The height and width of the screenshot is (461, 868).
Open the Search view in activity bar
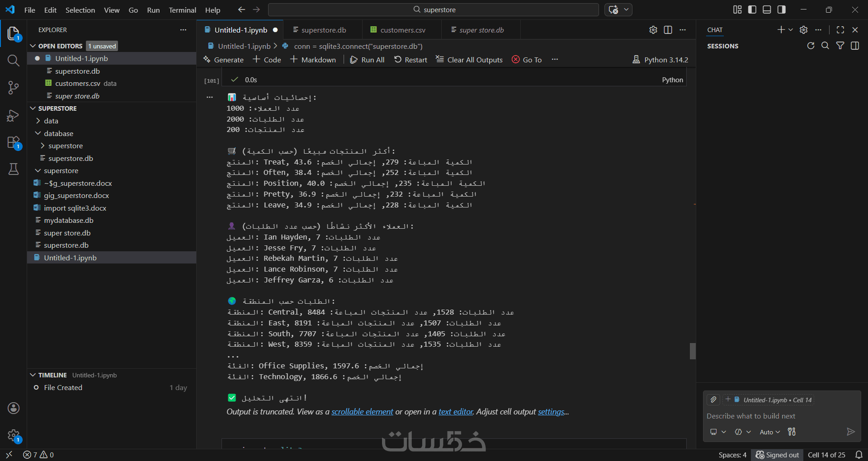coord(14,61)
